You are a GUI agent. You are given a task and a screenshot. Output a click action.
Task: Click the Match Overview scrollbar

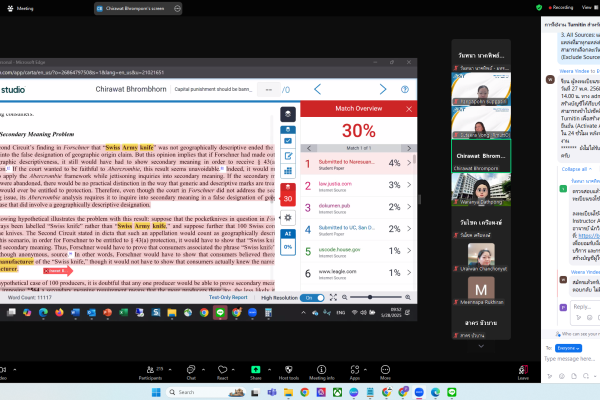pyautogui.click(x=414, y=159)
